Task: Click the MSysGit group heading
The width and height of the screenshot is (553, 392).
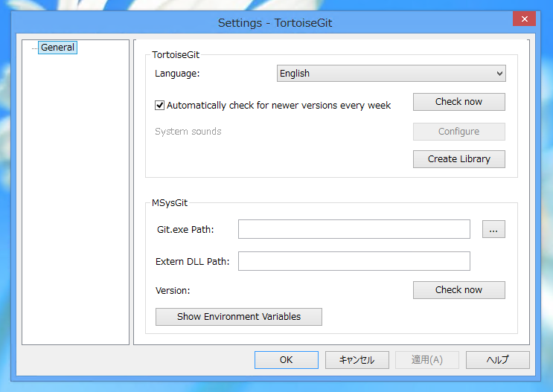Action: tap(170, 203)
